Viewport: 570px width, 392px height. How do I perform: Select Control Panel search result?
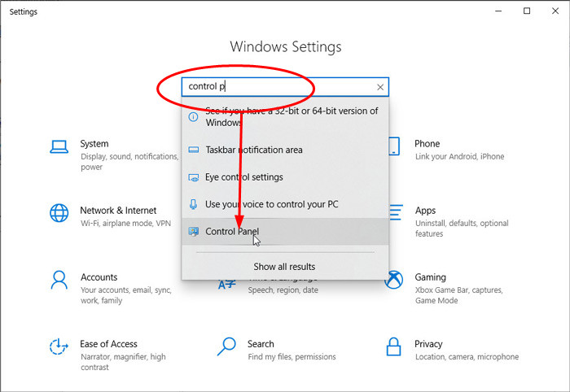pos(232,232)
